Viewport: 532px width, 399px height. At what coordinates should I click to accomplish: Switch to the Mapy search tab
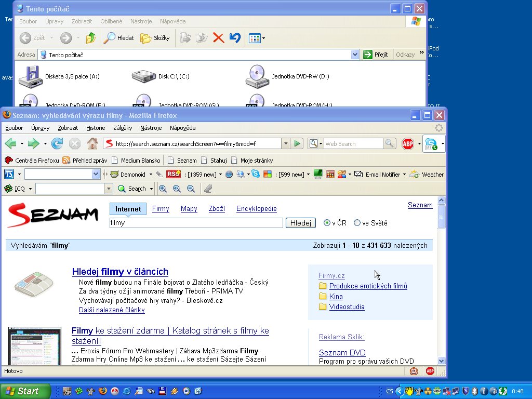tap(189, 209)
